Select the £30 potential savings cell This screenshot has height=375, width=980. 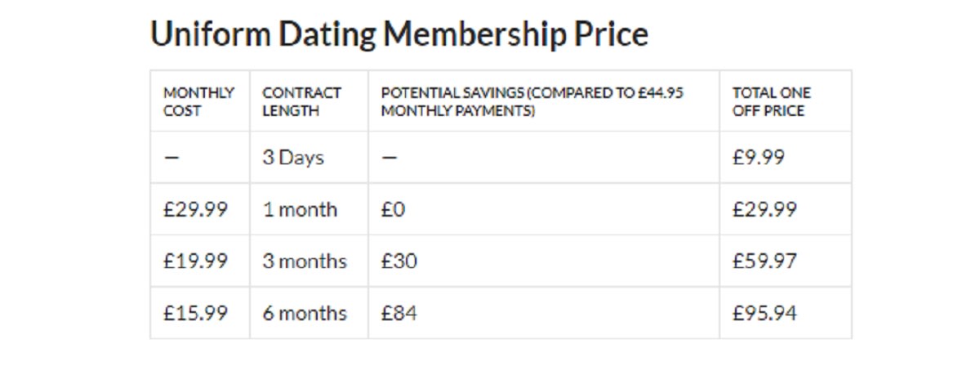tap(399, 261)
